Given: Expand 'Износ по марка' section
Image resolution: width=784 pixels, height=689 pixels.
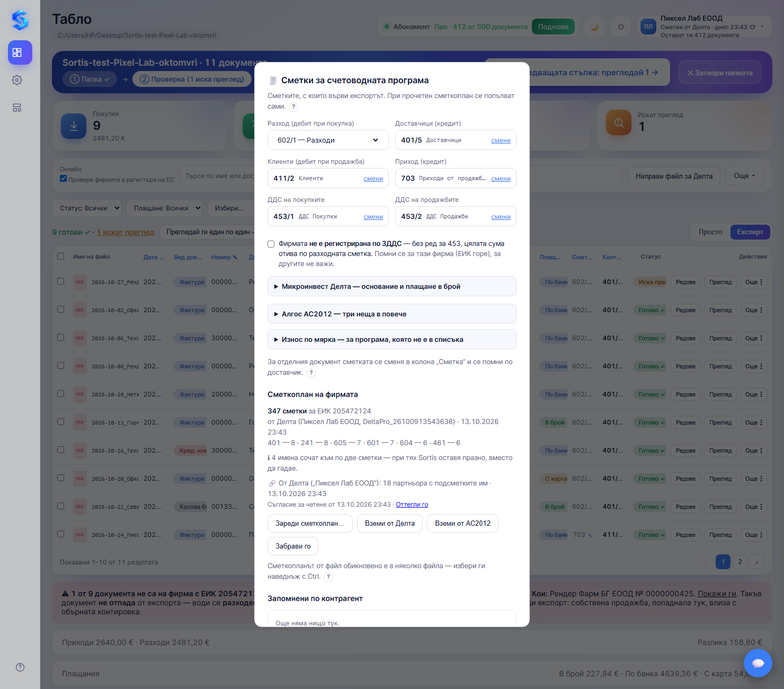Looking at the screenshot, I should point(392,339).
